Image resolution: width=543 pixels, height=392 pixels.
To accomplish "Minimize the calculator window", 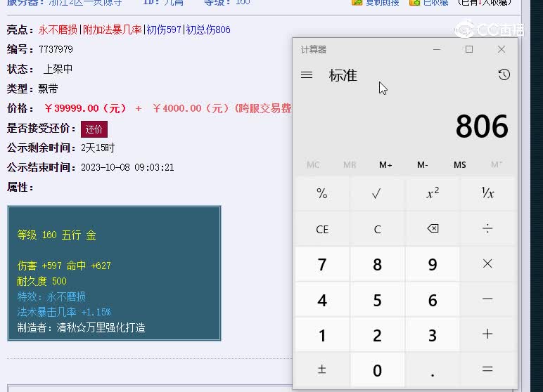I will (x=437, y=49).
